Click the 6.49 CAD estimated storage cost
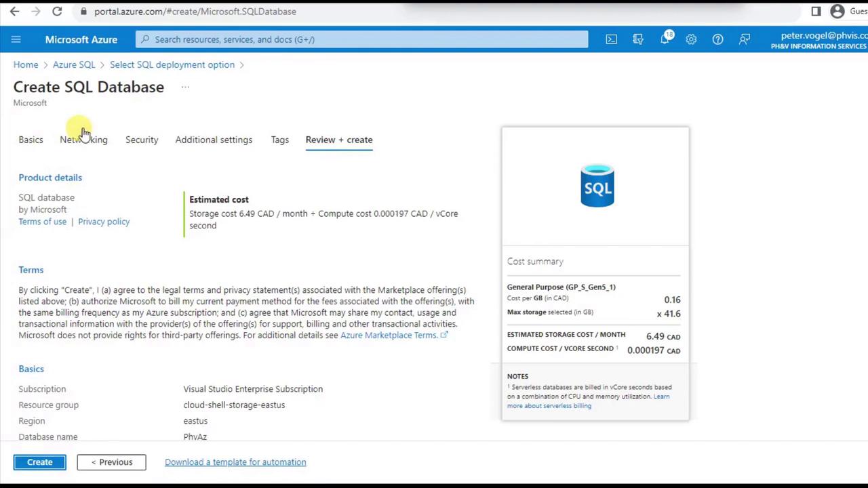Image resolution: width=868 pixels, height=488 pixels. (663, 336)
